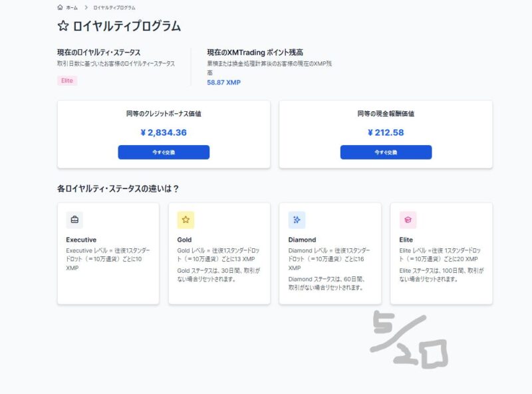Click the 現在のXMTrading ポイント残高 heading
Viewport: 532px width, 394px height.
pos(255,53)
